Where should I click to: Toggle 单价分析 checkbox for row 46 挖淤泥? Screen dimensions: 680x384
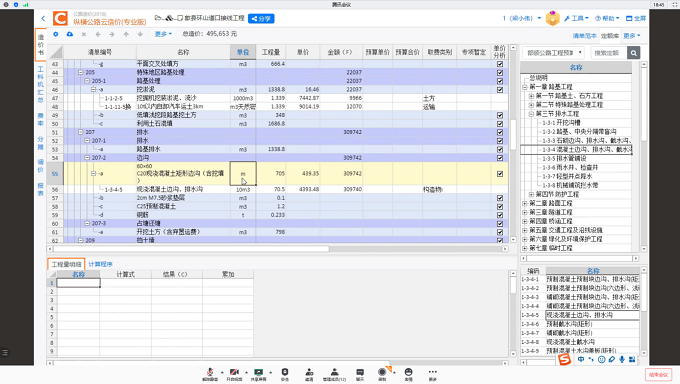click(500, 89)
